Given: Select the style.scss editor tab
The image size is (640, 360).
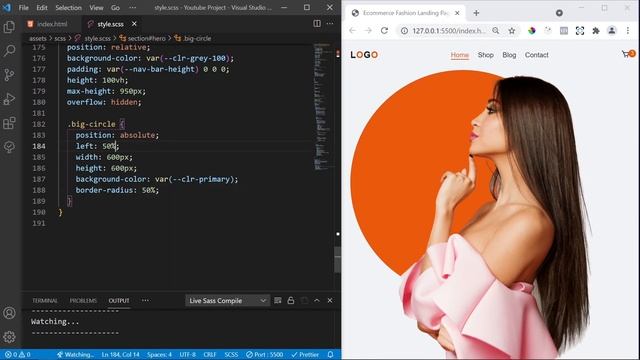Looking at the screenshot, I should pos(110,24).
